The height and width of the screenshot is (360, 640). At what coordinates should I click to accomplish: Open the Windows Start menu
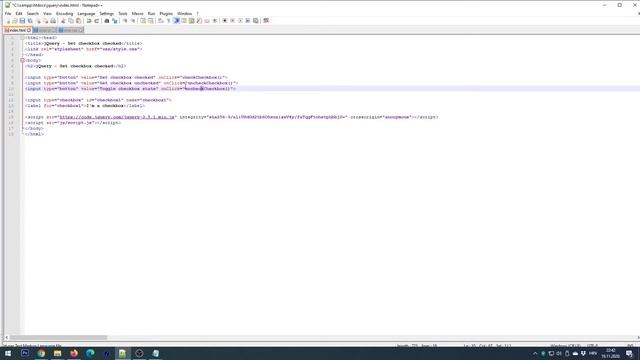point(8,353)
